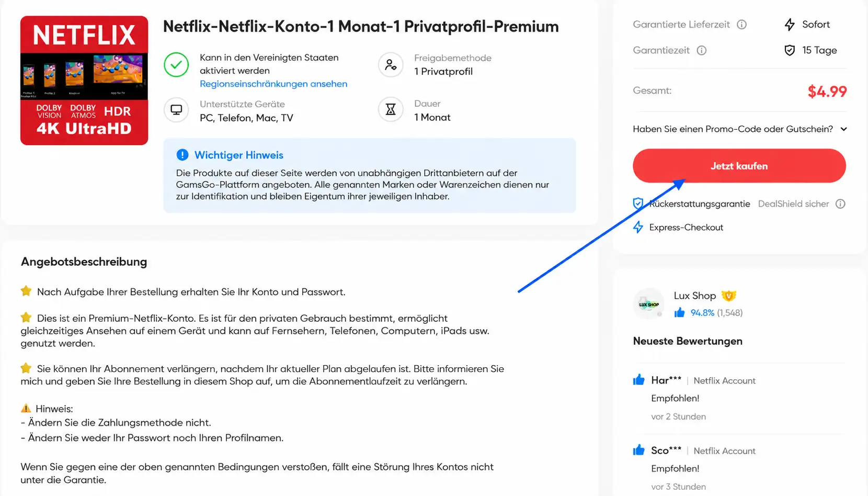Click the star before Sie können Ihr Abonnement
The image size is (868, 496).
coord(26,368)
